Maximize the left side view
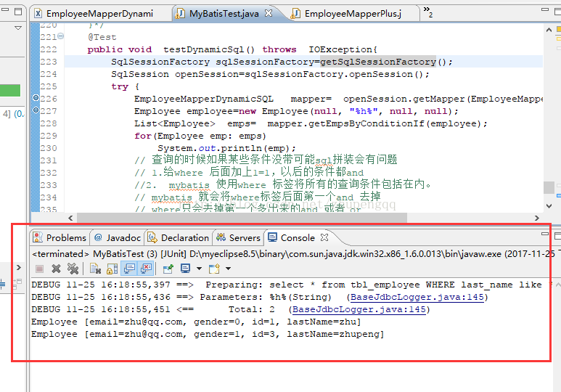Viewport: 561px width, 392px height. coord(18,12)
